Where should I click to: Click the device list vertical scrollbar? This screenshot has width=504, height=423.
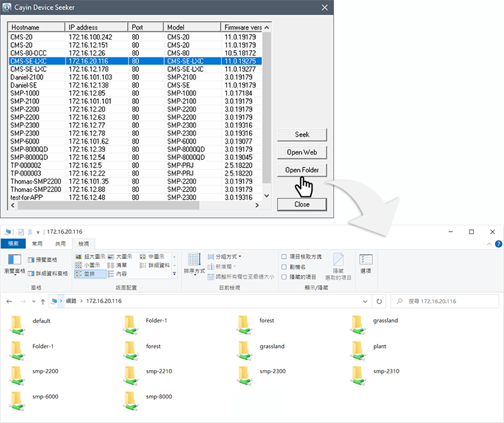click(x=266, y=107)
